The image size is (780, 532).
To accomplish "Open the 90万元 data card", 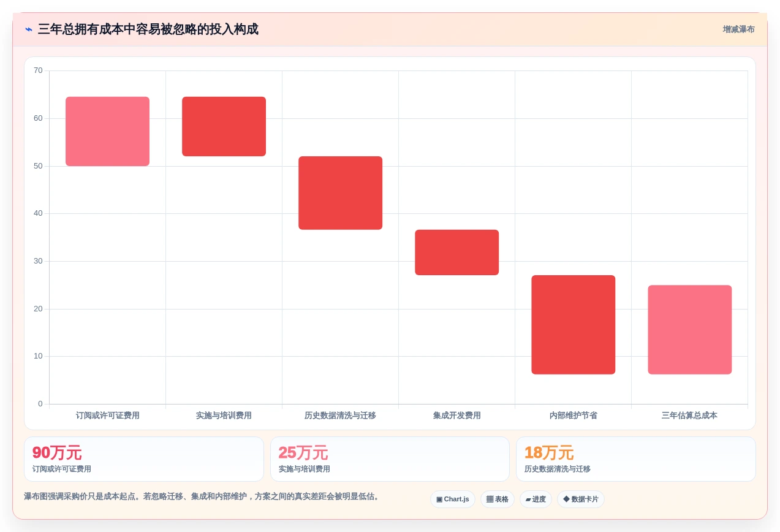I will 144,459.
